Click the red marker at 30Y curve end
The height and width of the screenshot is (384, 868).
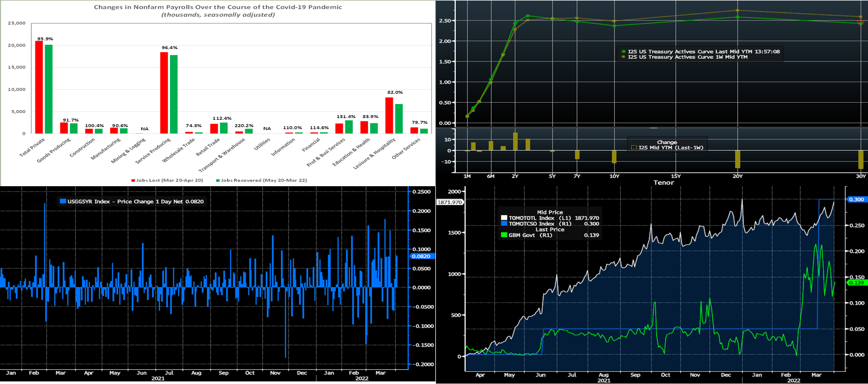[x=861, y=23]
